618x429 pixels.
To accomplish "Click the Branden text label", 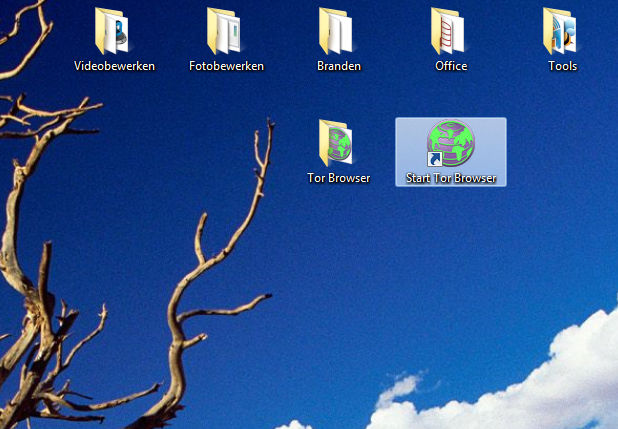I will (x=339, y=67).
